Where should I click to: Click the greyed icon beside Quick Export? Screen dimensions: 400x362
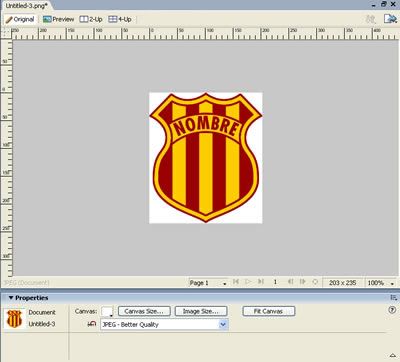[x=371, y=19]
